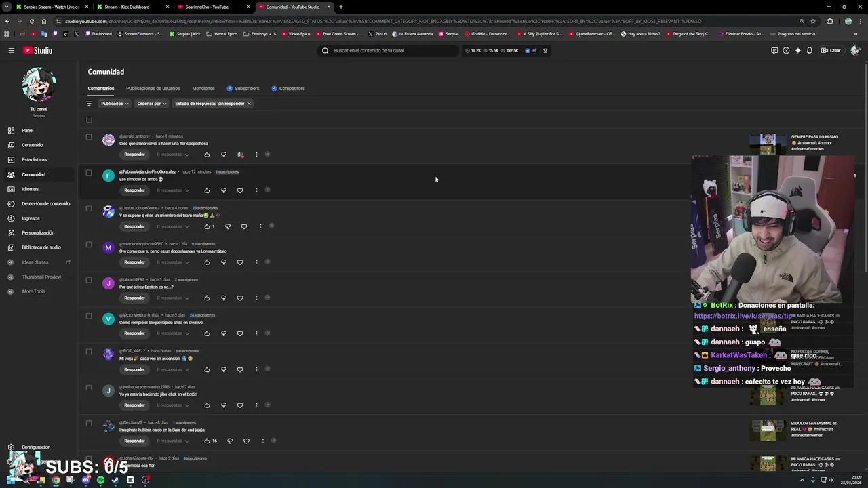This screenshot has height=488, width=868.
Task: Tick the checkbox for @jabram9297's comment
Action: pyautogui.click(x=89, y=280)
